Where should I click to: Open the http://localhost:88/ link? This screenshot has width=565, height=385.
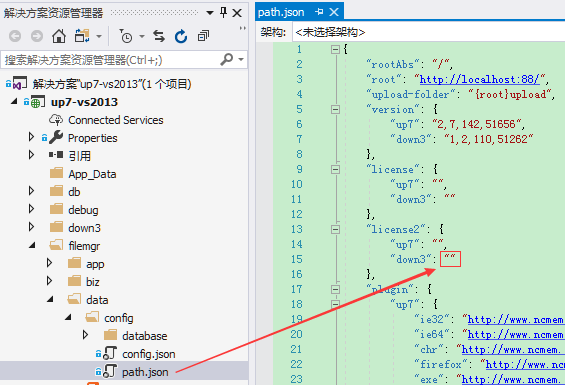(x=480, y=79)
